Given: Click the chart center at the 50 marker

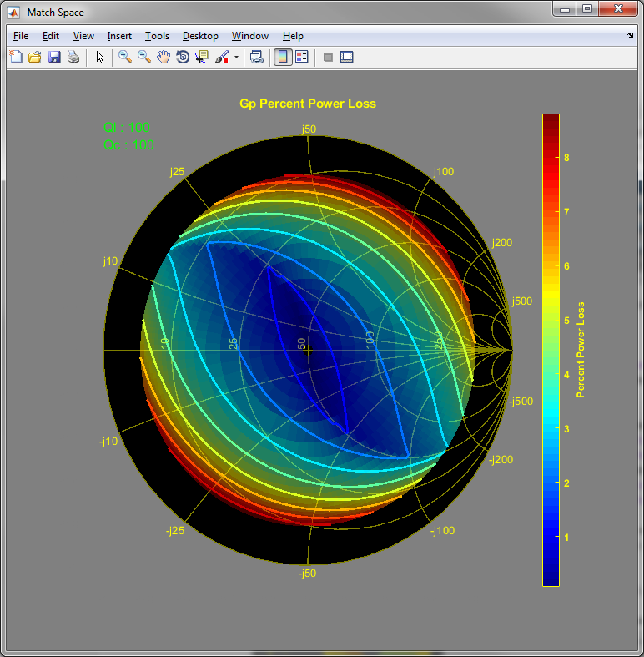Looking at the screenshot, I should coord(308,350).
